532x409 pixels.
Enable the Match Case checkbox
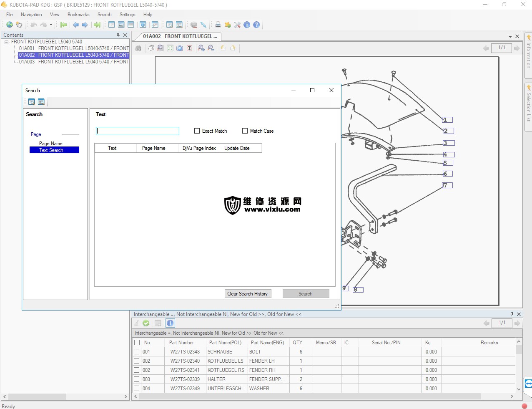pos(245,131)
